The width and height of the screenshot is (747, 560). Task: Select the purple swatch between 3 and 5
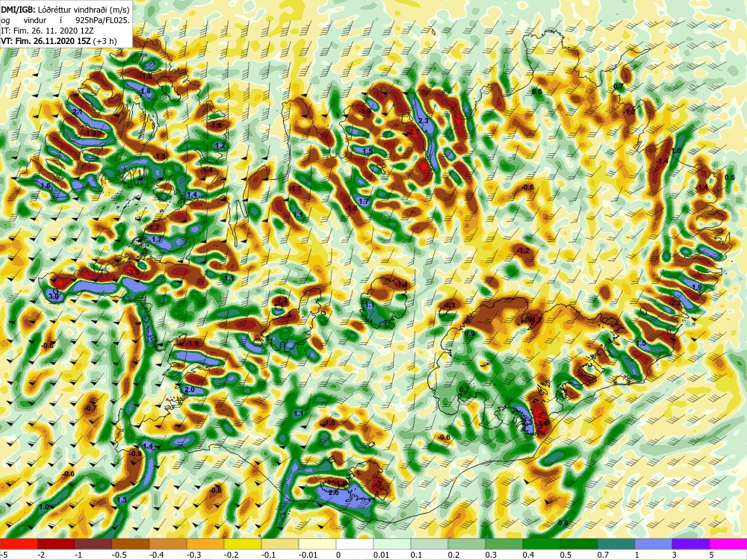coord(691,544)
